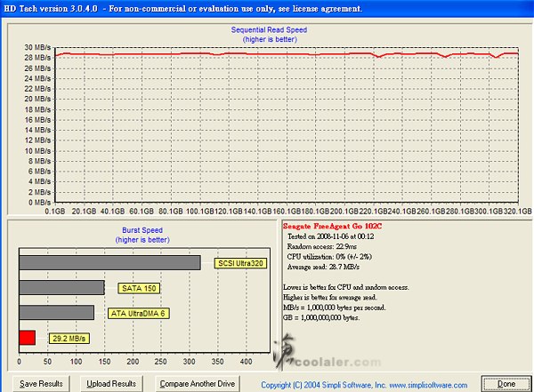
Task: Click the Upload Results button
Action: pos(111,384)
